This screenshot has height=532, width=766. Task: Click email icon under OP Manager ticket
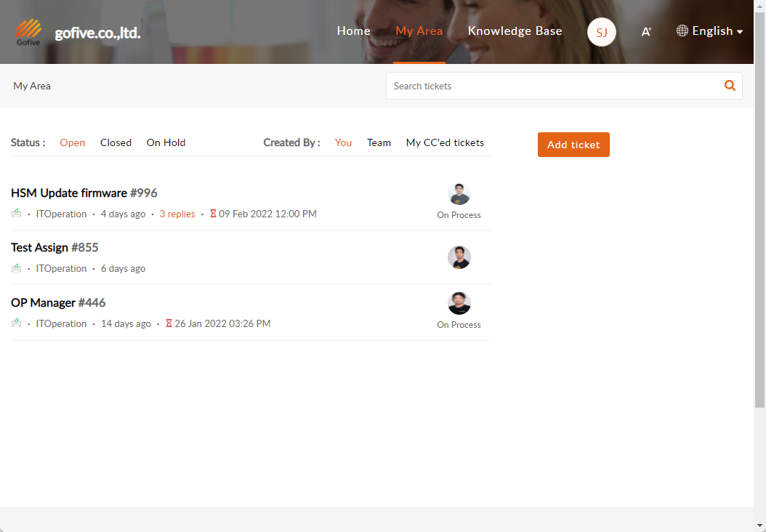[x=17, y=323]
